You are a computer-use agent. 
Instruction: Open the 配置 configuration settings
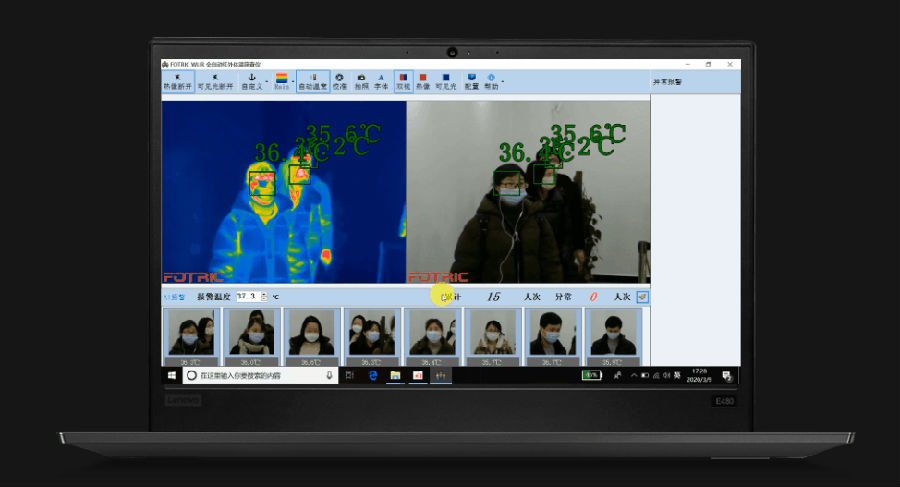pyautogui.click(x=472, y=82)
